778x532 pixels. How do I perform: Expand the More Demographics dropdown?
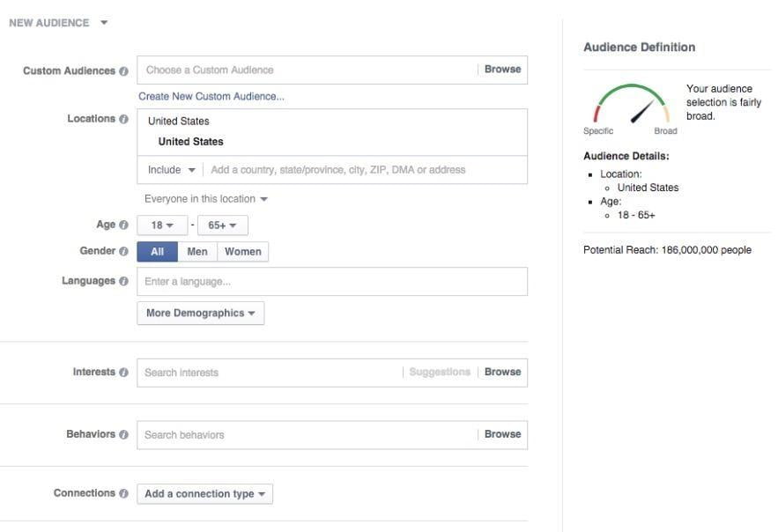[x=200, y=314]
